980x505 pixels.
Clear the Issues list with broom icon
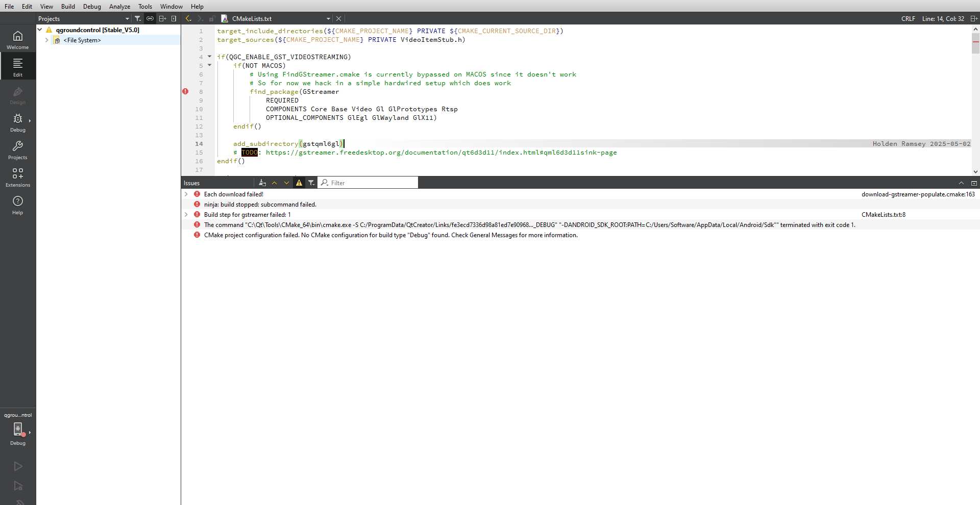(262, 183)
